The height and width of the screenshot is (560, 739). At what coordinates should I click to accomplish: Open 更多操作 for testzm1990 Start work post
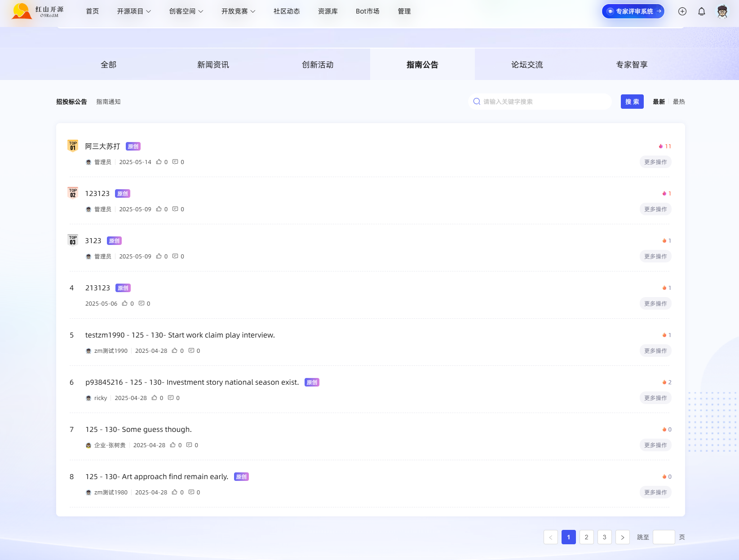[x=655, y=351]
